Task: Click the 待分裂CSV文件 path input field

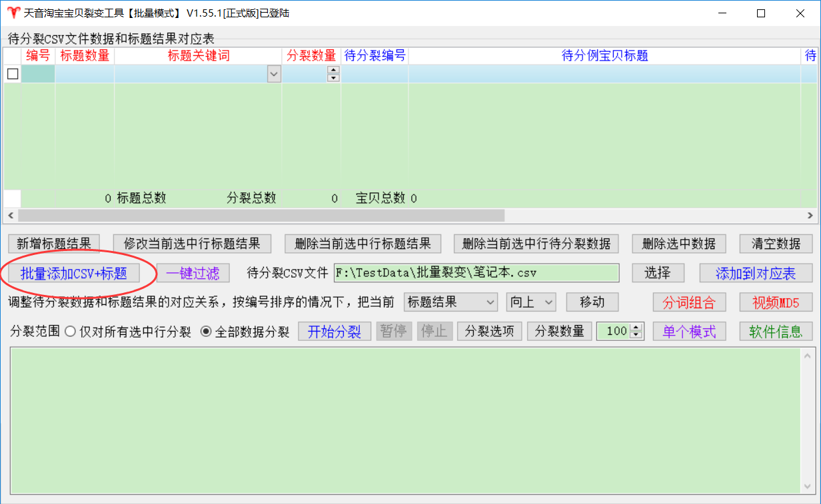Action: [475, 273]
